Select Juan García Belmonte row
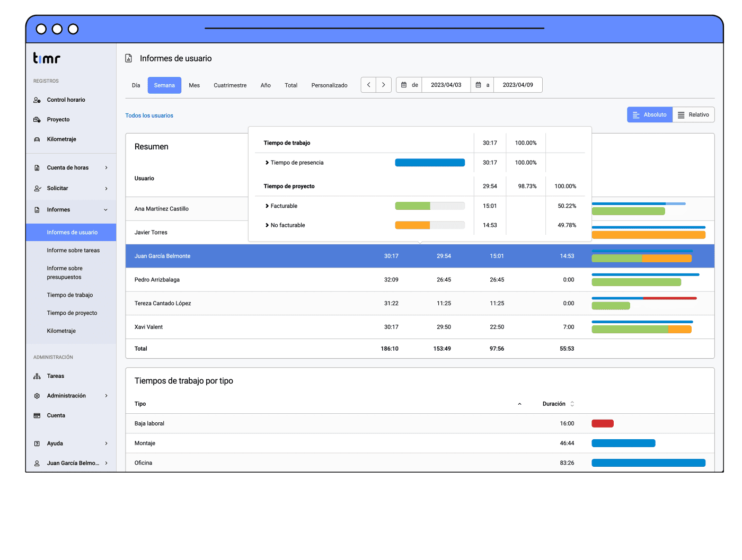The width and height of the screenshot is (742, 560). pos(420,256)
